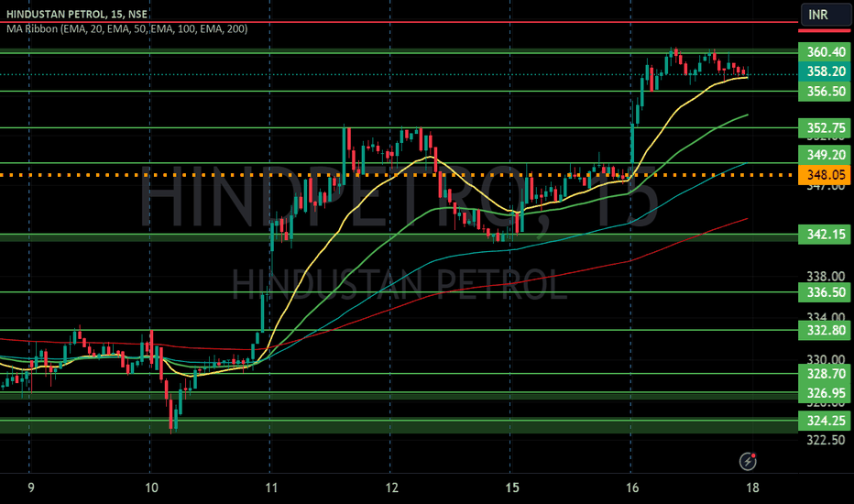Select the 349.20 price level label
The image size is (854, 504).
[825, 155]
